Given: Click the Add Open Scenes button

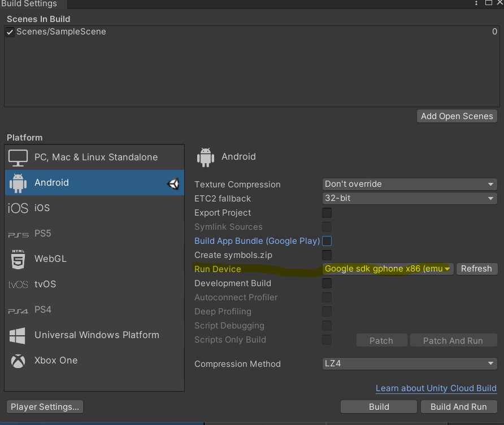Looking at the screenshot, I should [x=457, y=116].
